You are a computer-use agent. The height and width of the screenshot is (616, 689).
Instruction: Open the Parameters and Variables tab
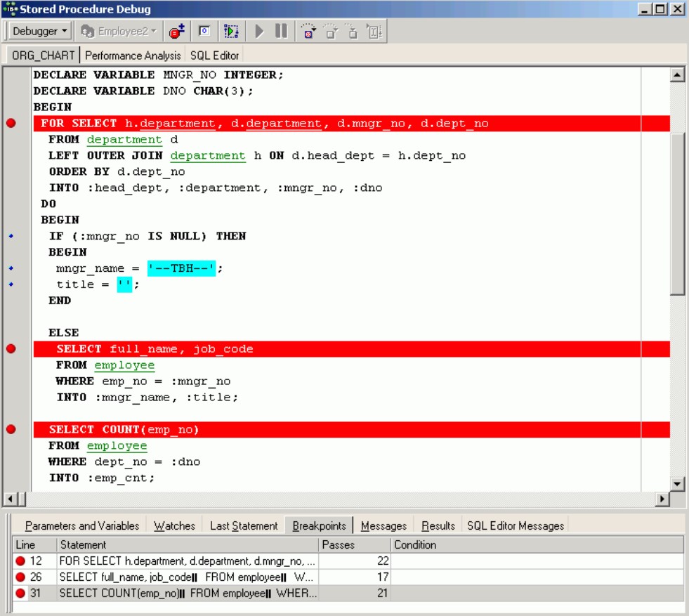81,525
